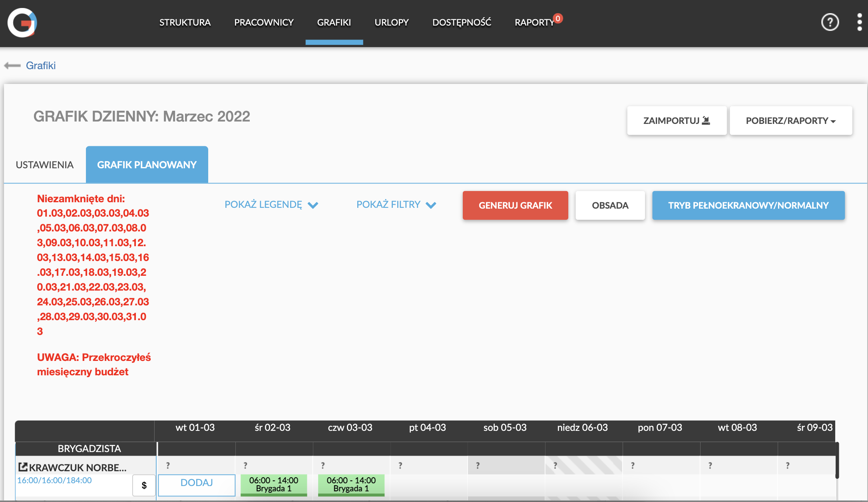Screen dimensions: 868x502
Task: Click the Zaimportuj import button
Action: [x=677, y=121]
